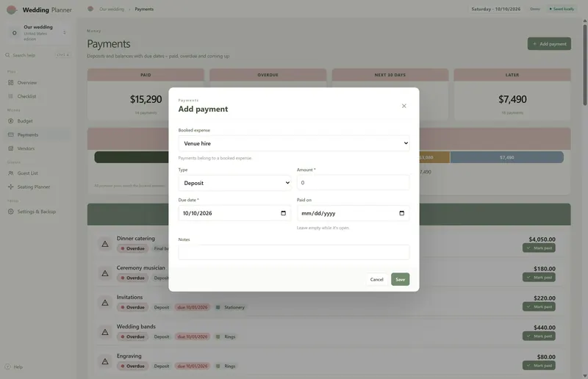This screenshot has width=588, height=379.
Task: Click the Dinner catering warning icon
Action: coord(105,244)
